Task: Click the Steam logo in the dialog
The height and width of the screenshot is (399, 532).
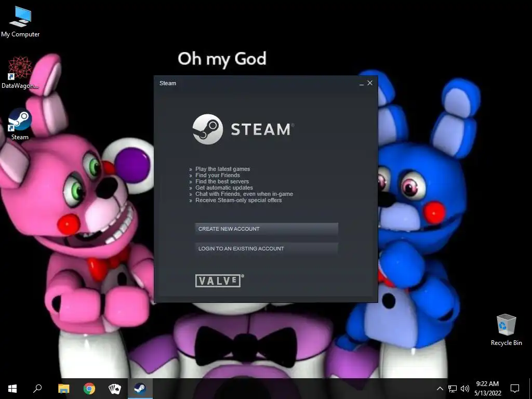Action: (x=243, y=129)
